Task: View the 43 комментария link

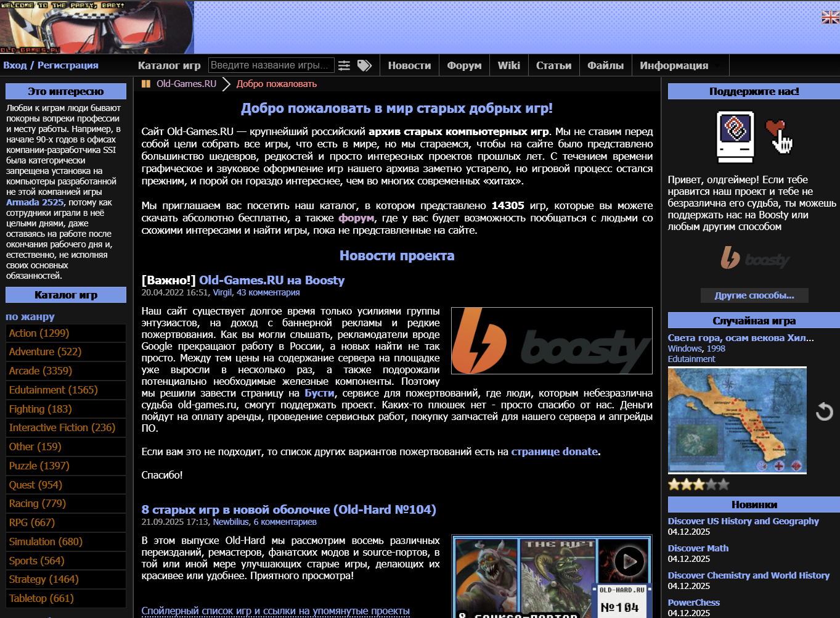Action: [x=268, y=292]
